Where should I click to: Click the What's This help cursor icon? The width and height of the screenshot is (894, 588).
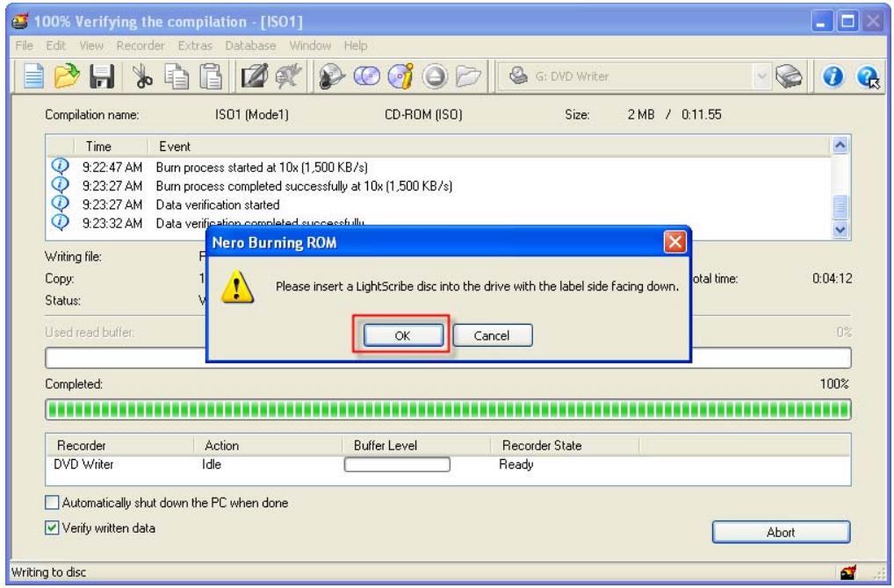click(867, 76)
